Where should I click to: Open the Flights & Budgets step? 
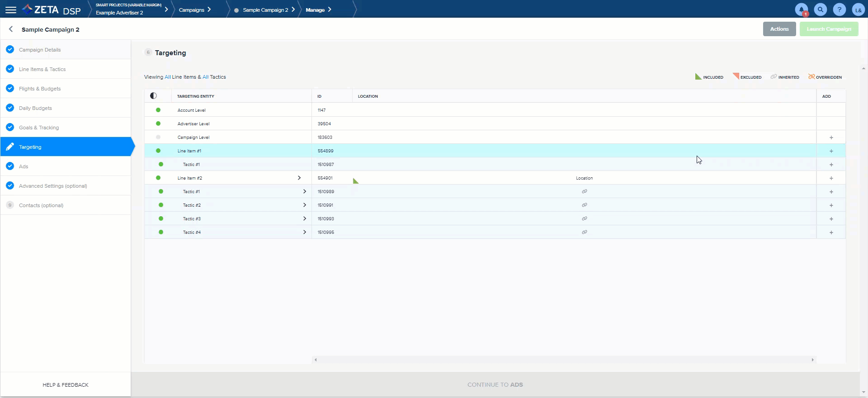[40, 89]
